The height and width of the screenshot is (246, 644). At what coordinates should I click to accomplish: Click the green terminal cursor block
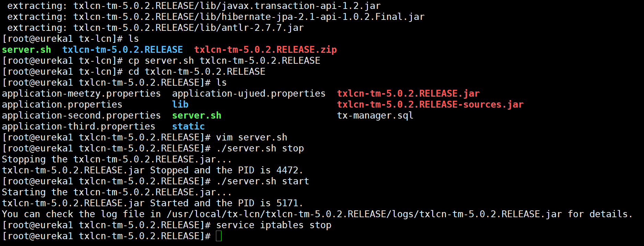(x=219, y=236)
